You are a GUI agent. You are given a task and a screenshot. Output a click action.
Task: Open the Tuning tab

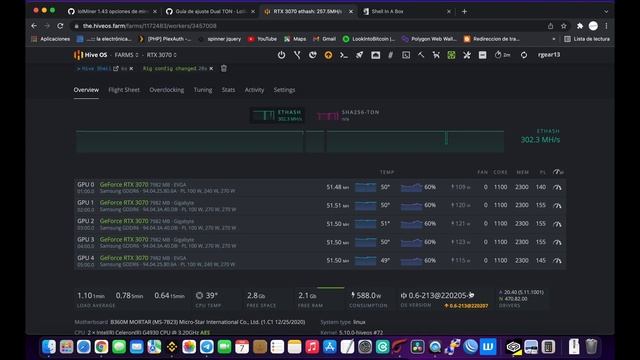(203, 90)
